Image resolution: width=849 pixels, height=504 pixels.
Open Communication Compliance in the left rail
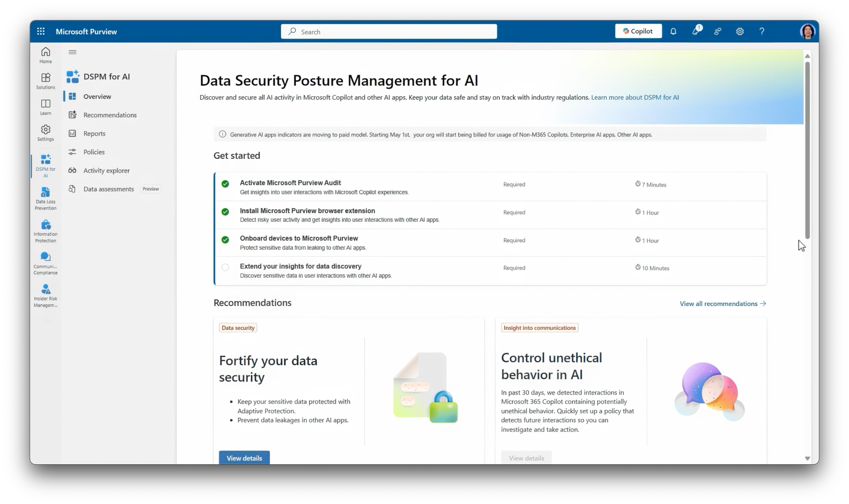coord(46,263)
